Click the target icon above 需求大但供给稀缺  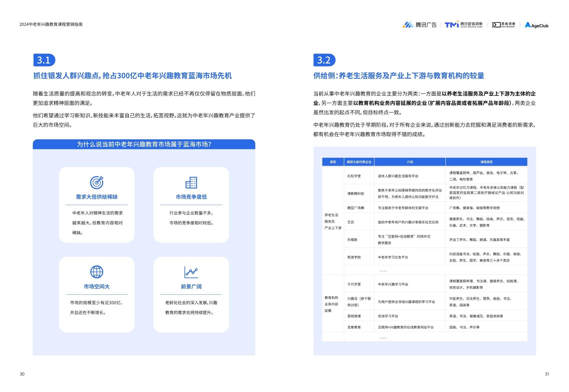97,183
